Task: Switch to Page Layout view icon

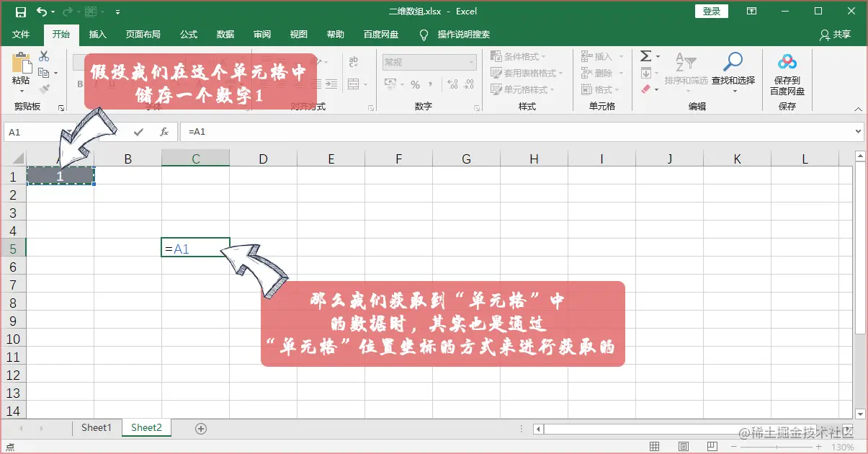Action: [684, 448]
